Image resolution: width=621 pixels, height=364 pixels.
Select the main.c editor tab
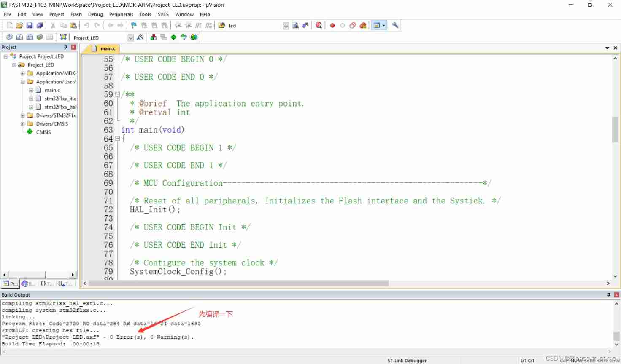coord(108,48)
